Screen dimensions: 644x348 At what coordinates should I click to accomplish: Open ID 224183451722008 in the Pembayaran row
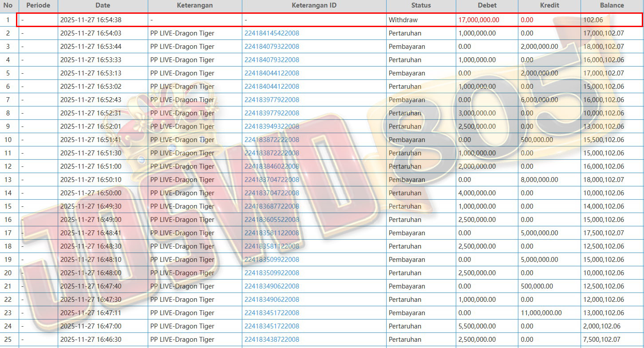click(x=272, y=313)
